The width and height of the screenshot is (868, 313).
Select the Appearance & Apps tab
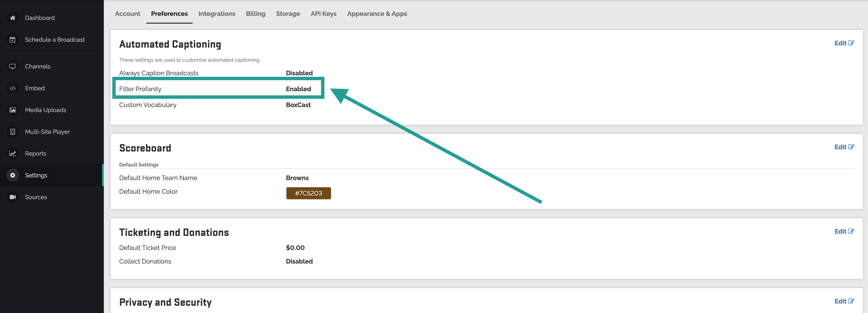377,14
